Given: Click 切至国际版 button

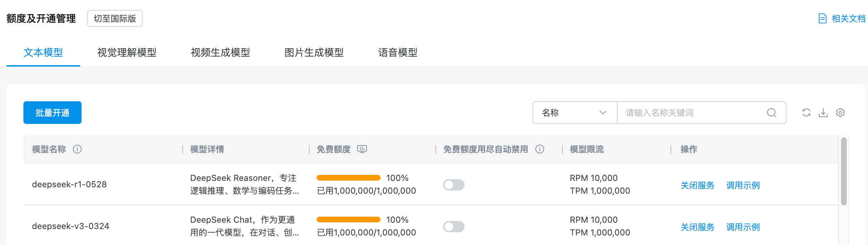Looking at the screenshot, I should (115, 18).
